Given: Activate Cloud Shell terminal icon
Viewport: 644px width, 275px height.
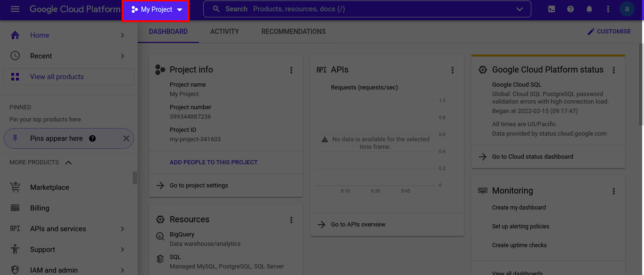Looking at the screenshot, I should pyautogui.click(x=552, y=9).
